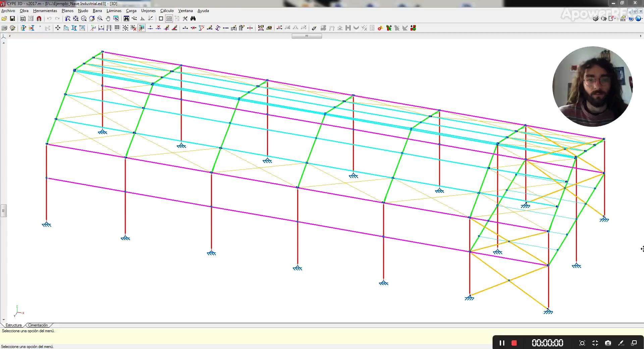Click the crossed wrench tools icon
Viewport: 644px width, 349px height.
(x=185, y=19)
